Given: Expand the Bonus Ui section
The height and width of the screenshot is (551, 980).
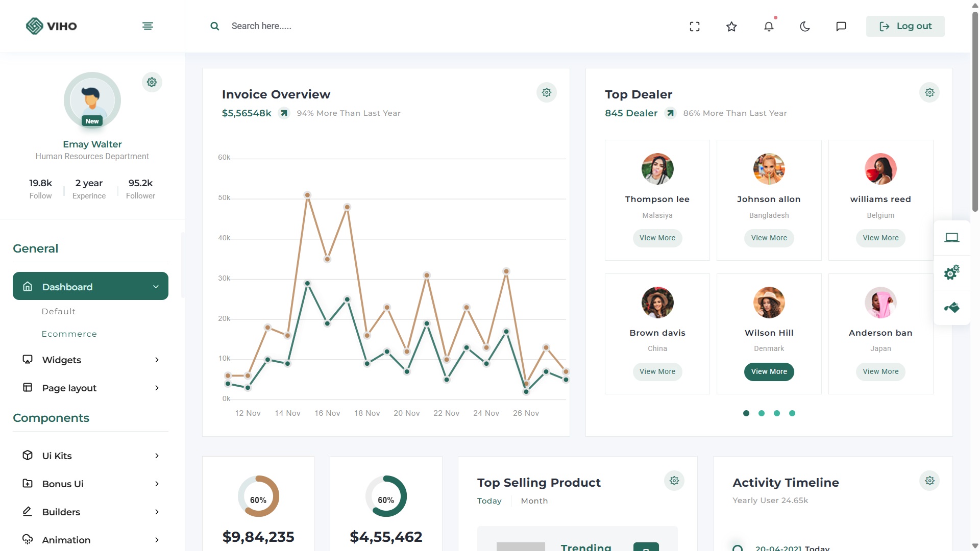Looking at the screenshot, I should pyautogui.click(x=62, y=484).
